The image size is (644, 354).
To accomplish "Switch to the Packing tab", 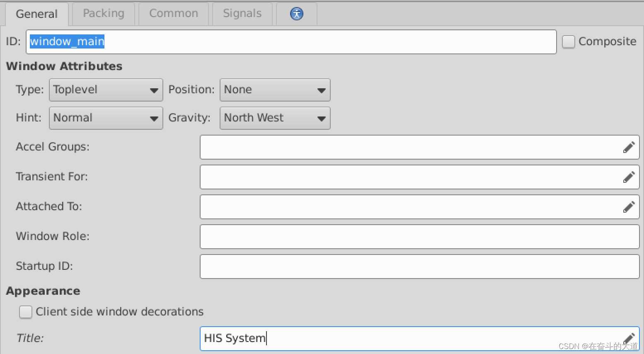I will [x=104, y=14].
